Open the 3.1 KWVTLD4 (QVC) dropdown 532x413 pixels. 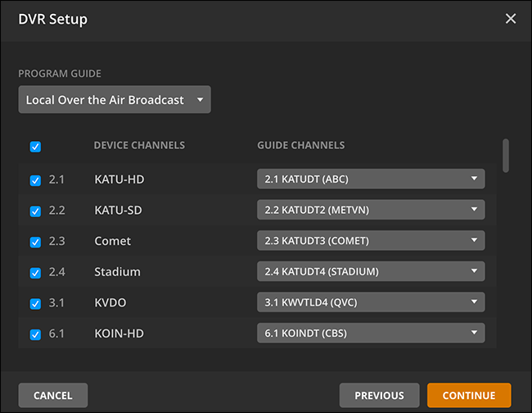point(371,302)
